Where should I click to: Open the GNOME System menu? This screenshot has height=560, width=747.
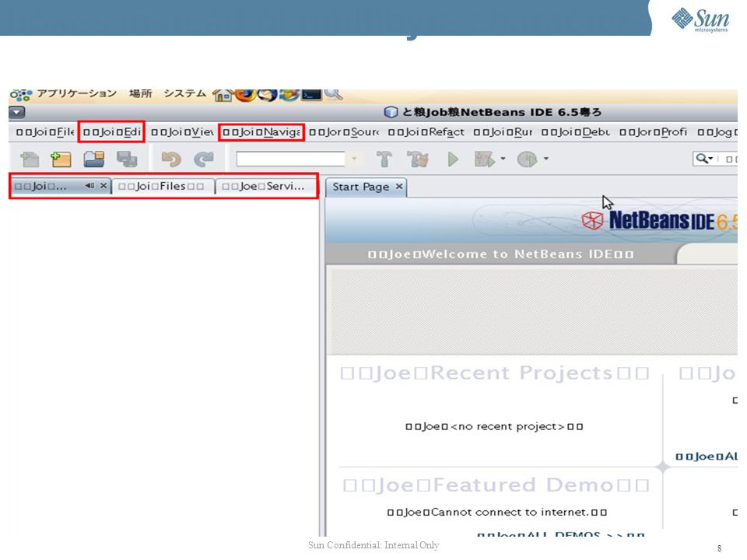pyautogui.click(x=185, y=93)
